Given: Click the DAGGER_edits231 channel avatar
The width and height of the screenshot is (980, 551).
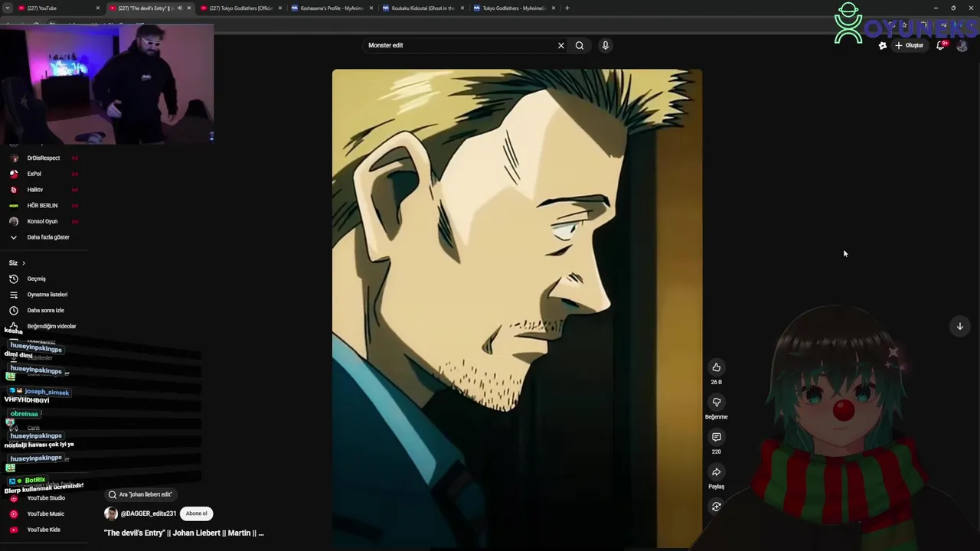Looking at the screenshot, I should (x=111, y=514).
